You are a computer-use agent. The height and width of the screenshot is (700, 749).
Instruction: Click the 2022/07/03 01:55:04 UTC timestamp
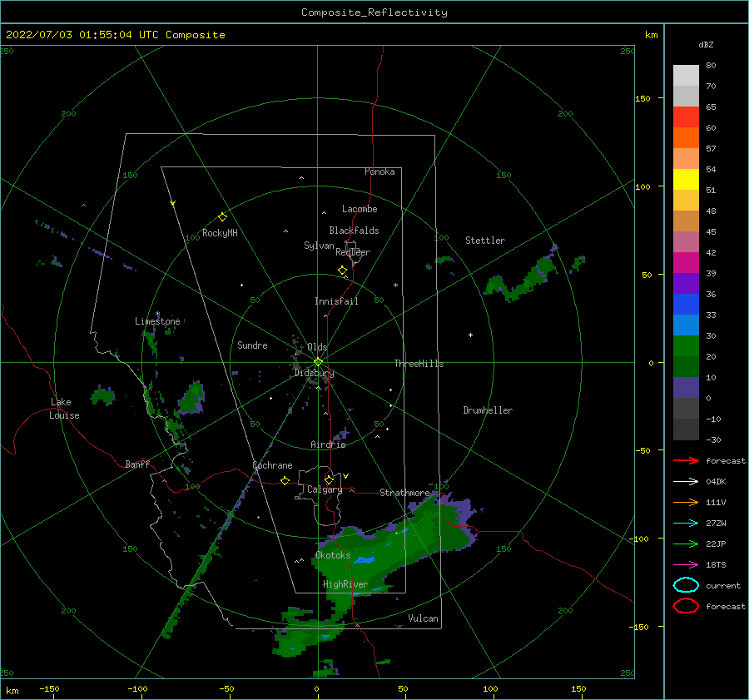[x=115, y=35]
